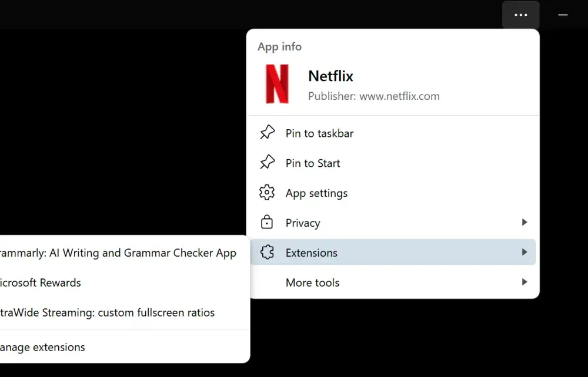Click the Netflix app name heading
The width and height of the screenshot is (588, 377).
tap(330, 76)
